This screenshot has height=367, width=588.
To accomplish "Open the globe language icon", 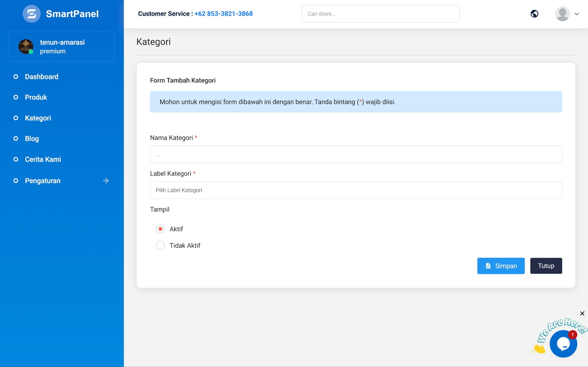I will tap(534, 14).
